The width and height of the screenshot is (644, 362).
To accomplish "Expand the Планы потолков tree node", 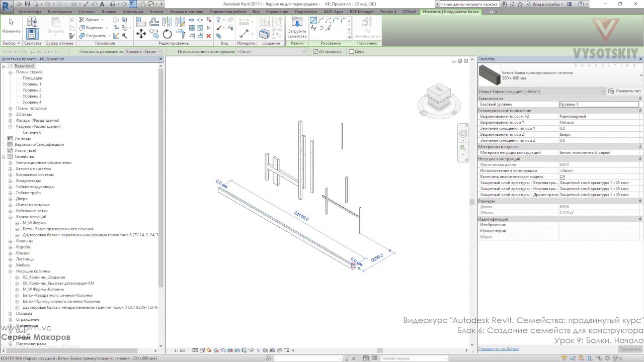I will [10, 108].
